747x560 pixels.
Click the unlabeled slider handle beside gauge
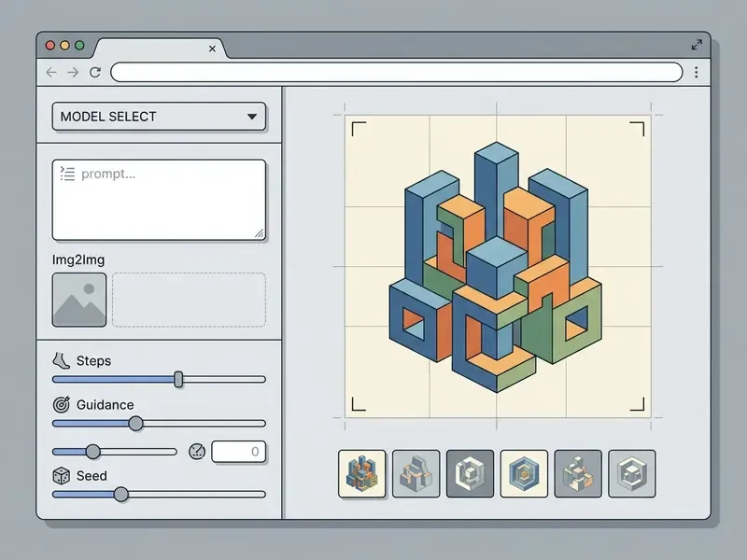92,452
